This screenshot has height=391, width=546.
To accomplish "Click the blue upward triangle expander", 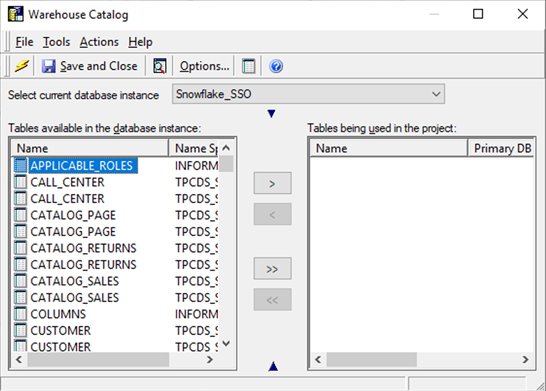I will [273, 366].
